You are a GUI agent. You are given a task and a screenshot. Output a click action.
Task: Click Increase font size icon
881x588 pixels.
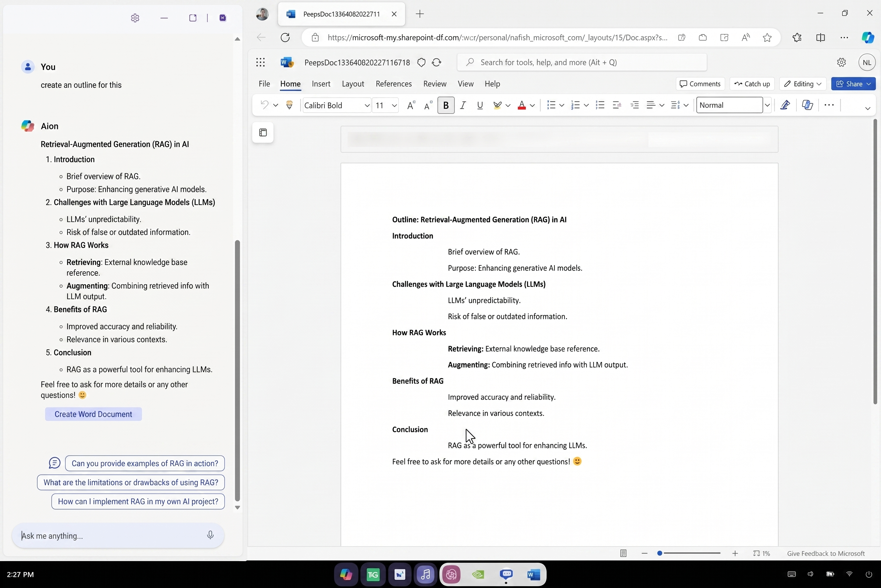point(411,105)
